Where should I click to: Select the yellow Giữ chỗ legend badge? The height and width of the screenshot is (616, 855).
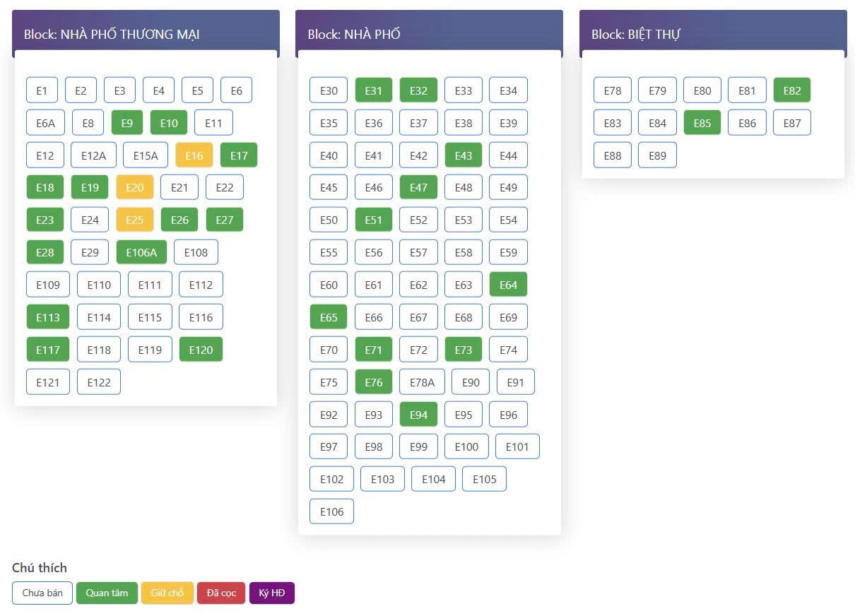tap(167, 593)
